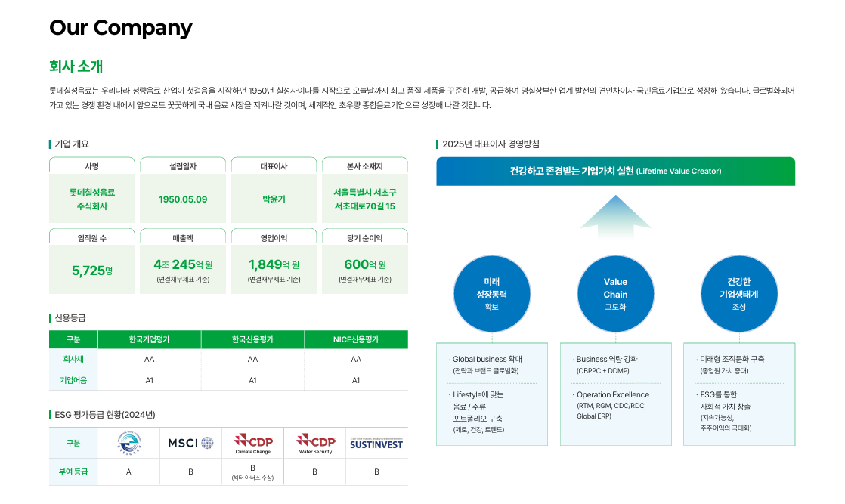Viewport: 845px width, 504px height.
Task: Click the 미래 성장동력 확보 circle
Action: click(x=491, y=294)
